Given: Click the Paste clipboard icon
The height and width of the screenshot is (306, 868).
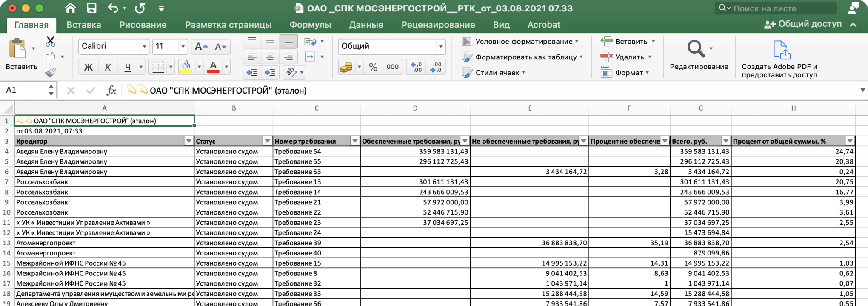Looking at the screenshot, I should point(17,48).
